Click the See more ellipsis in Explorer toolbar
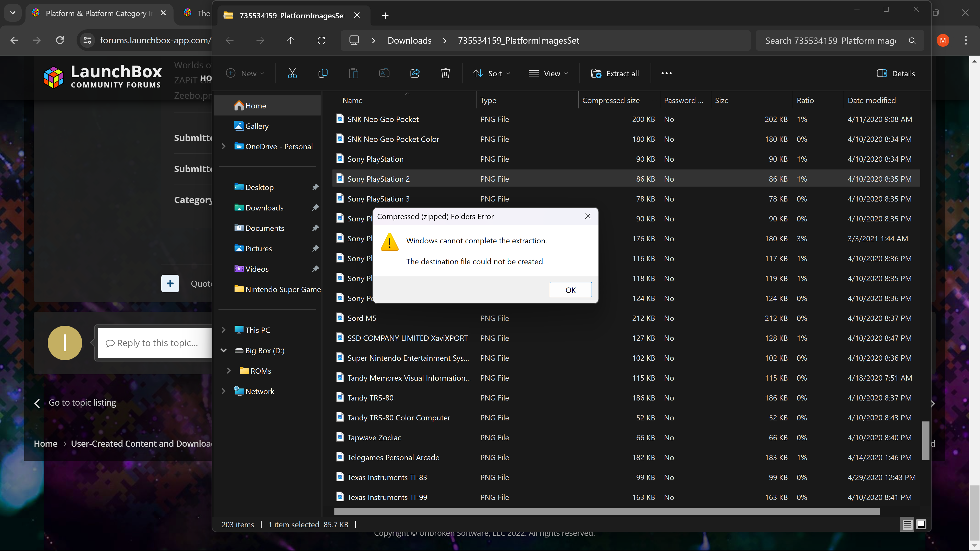This screenshot has height=551, width=980. pos(667,73)
